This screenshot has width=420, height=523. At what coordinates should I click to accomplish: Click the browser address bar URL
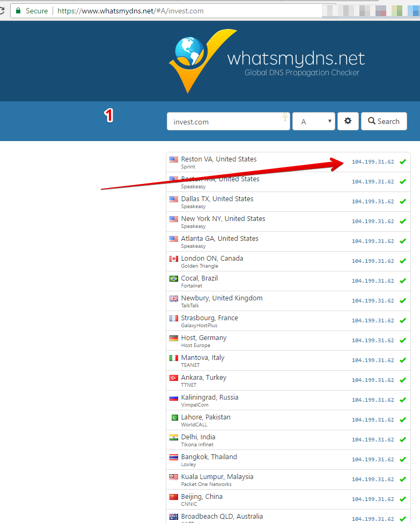click(130, 11)
